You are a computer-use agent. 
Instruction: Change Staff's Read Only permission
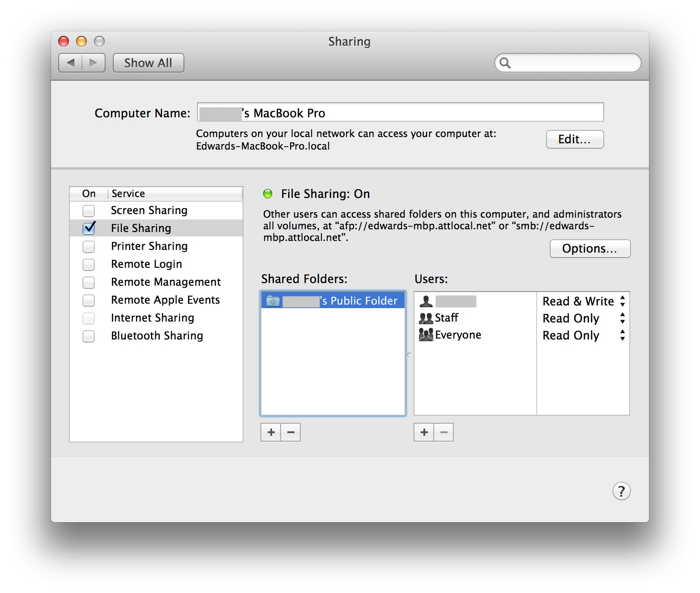(x=583, y=318)
